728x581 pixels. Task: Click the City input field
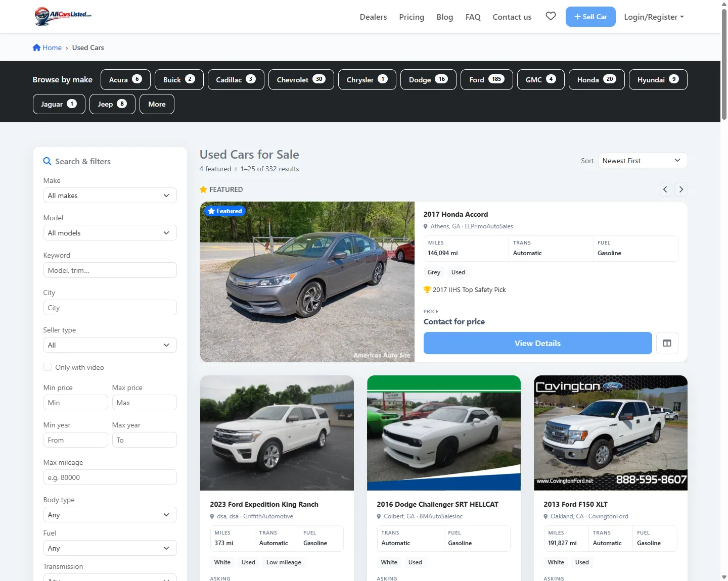(x=110, y=308)
